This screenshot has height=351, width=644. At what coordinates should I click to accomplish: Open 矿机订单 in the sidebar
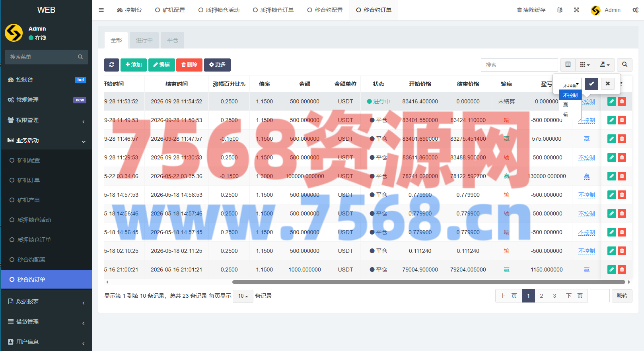coord(47,180)
